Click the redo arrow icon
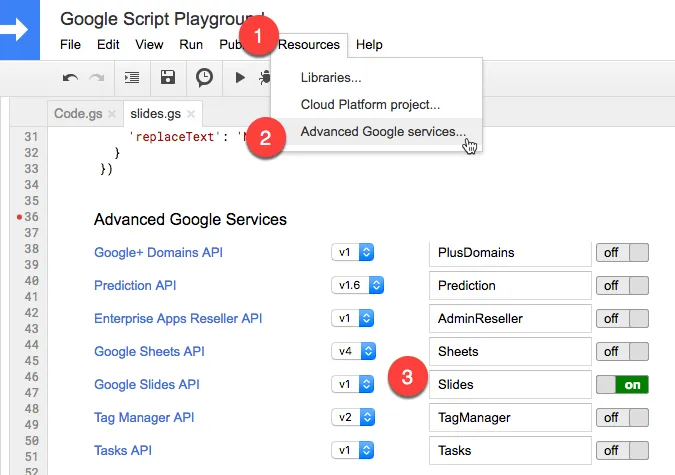 coord(97,77)
